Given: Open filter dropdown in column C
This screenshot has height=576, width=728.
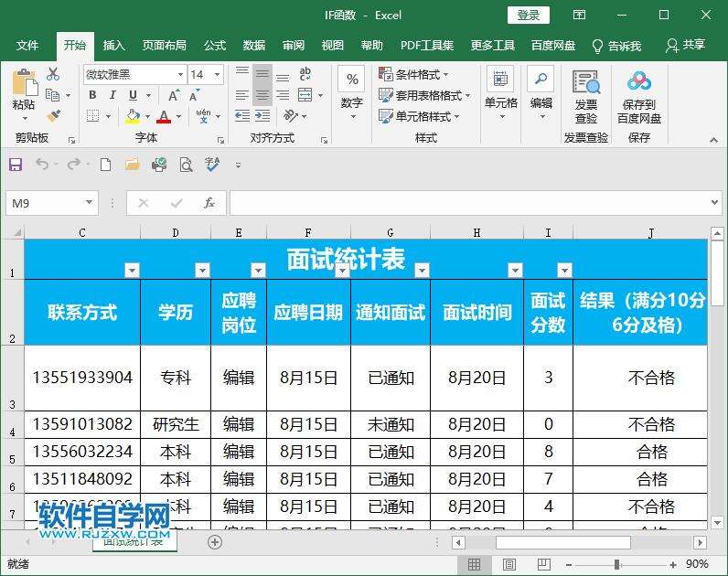Looking at the screenshot, I should pos(132,270).
